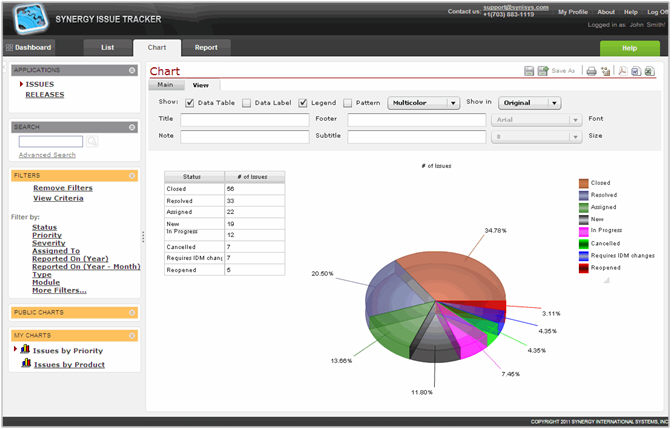Go to the Dashboard tab

29,48
